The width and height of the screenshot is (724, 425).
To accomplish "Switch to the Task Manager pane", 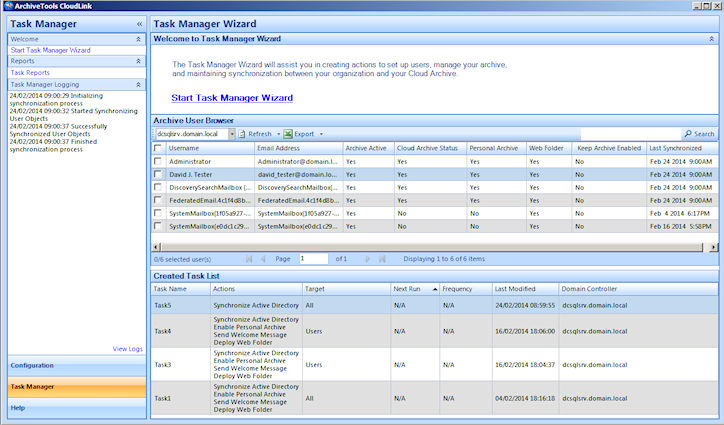I will [x=77, y=387].
